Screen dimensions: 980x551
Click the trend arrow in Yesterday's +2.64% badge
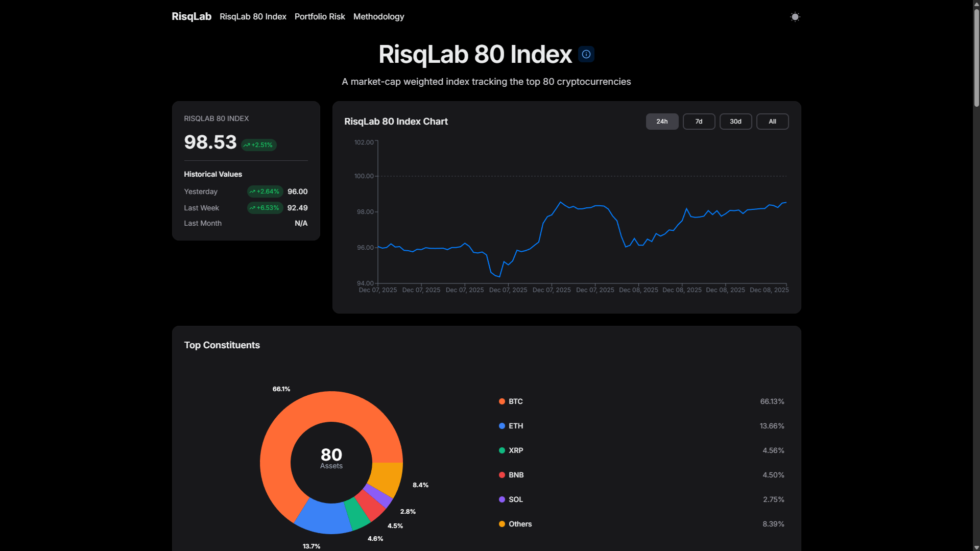pos(253,191)
